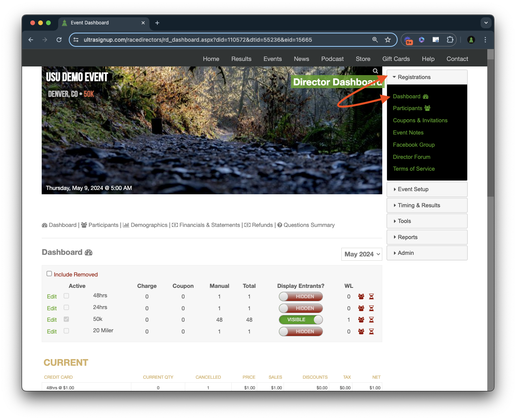Toggle the 50k Display Entrants switch
This screenshot has width=516, height=420.
301,320
